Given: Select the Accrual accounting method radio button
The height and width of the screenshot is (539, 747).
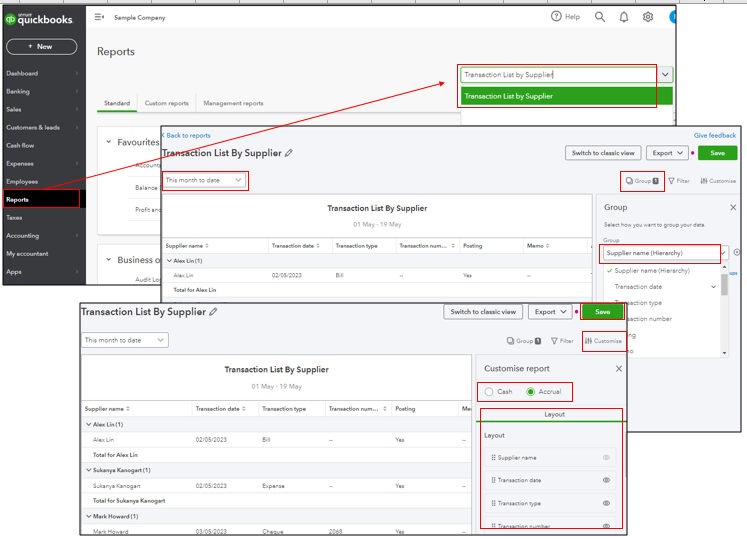Looking at the screenshot, I should pos(531,392).
